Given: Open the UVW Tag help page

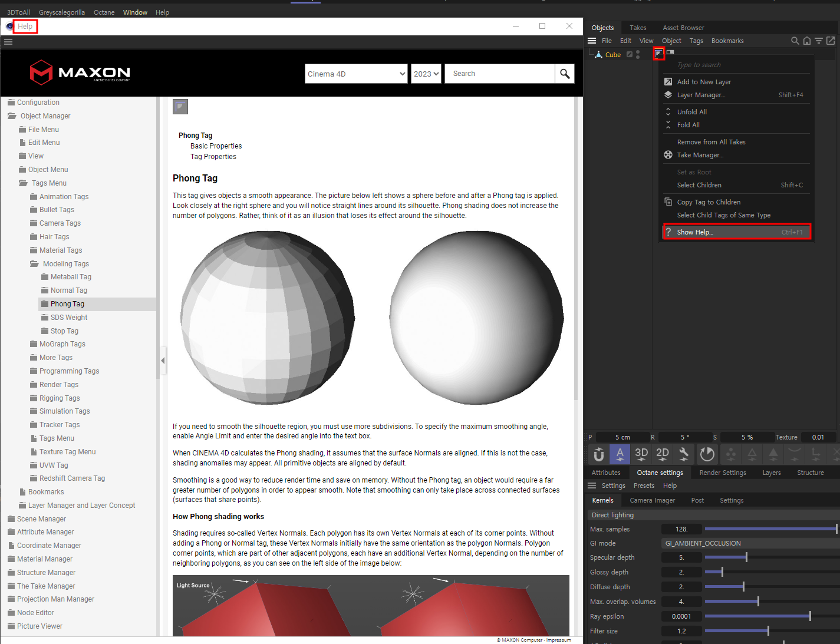Looking at the screenshot, I should 54,465.
